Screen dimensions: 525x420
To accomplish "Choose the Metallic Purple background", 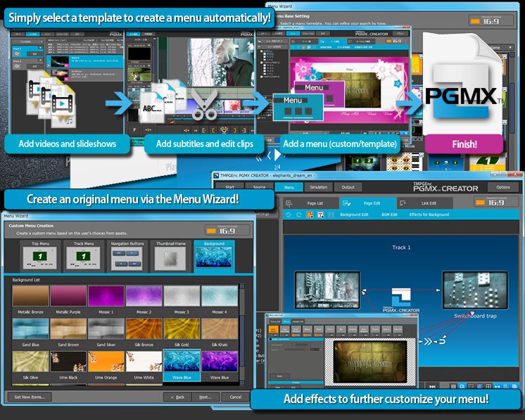I will (x=68, y=300).
